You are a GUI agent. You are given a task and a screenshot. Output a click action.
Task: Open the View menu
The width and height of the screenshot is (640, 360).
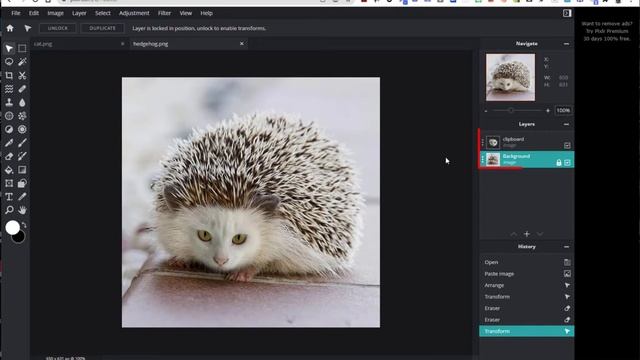point(186,13)
